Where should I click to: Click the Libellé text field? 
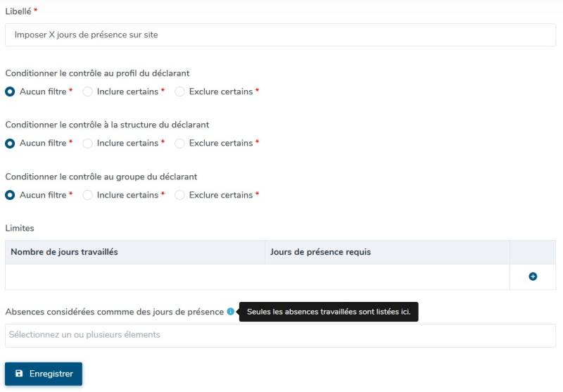point(280,34)
